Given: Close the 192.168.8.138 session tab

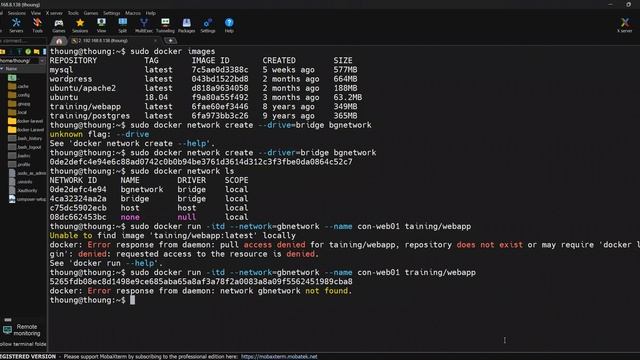Looking at the screenshot, I should click(156, 41).
